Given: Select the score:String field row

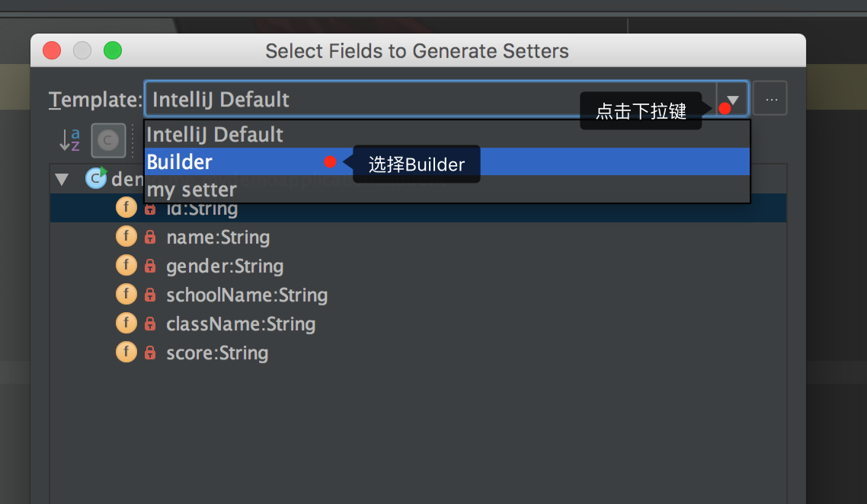Looking at the screenshot, I should coord(217,353).
